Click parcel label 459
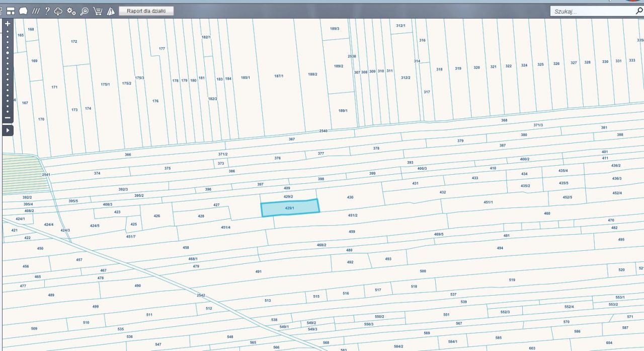The image size is (644, 351). tap(352, 232)
